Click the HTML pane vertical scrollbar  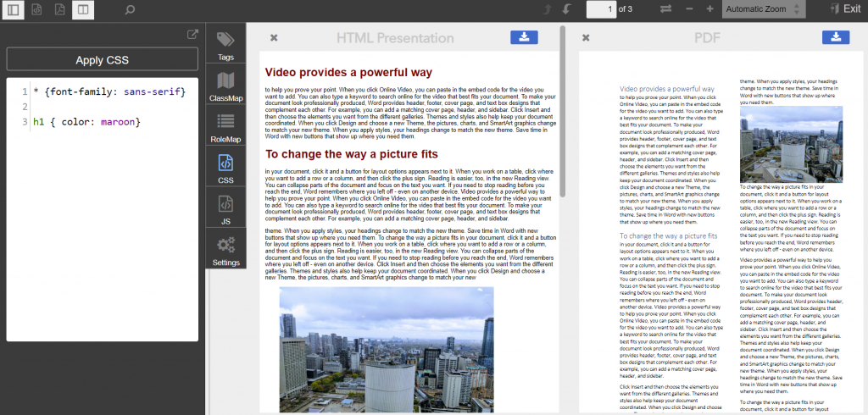tap(563, 111)
